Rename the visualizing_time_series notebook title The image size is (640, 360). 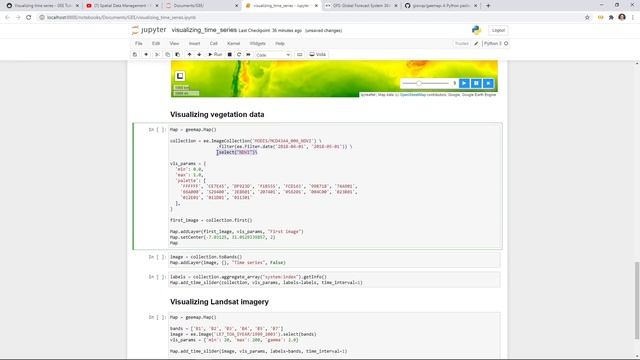pyautogui.click(x=204, y=30)
